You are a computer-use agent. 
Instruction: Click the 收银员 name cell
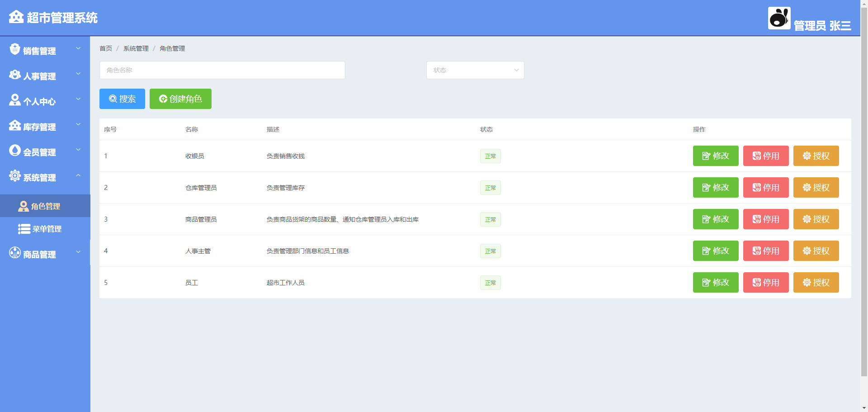pyautogui.click(x=195, y=156)
